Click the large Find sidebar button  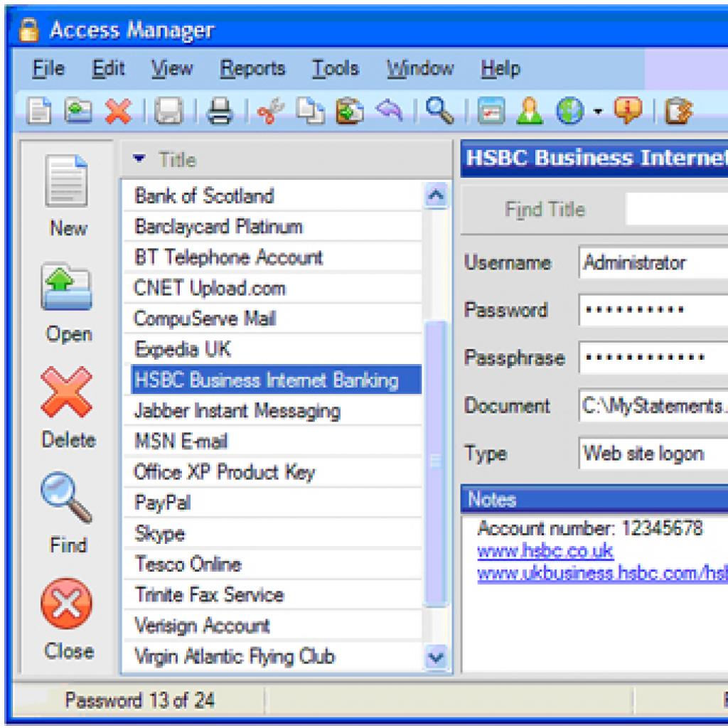coord(68,513)
